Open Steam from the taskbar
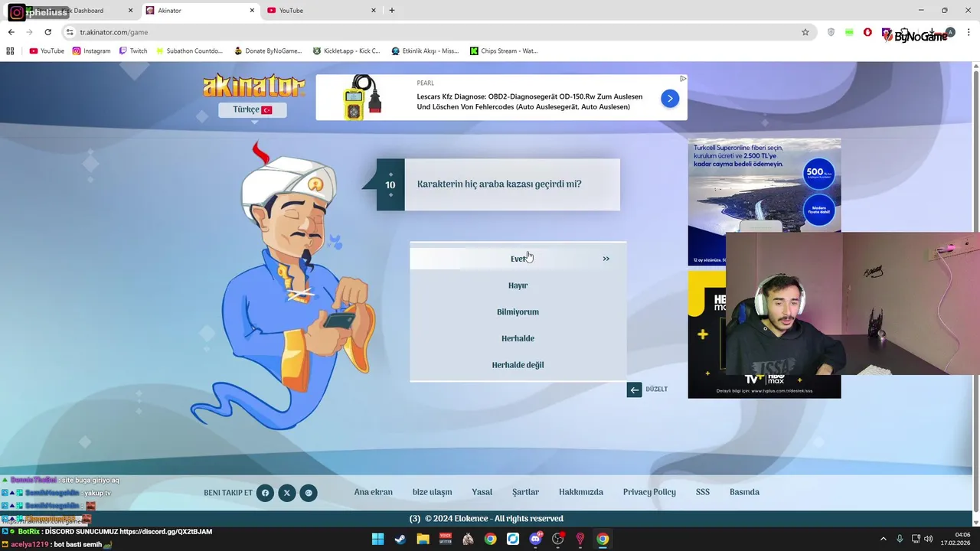Image resolution: width=980 pixels, height=551 pixels. pyautogui.click(x=400, y=539)
